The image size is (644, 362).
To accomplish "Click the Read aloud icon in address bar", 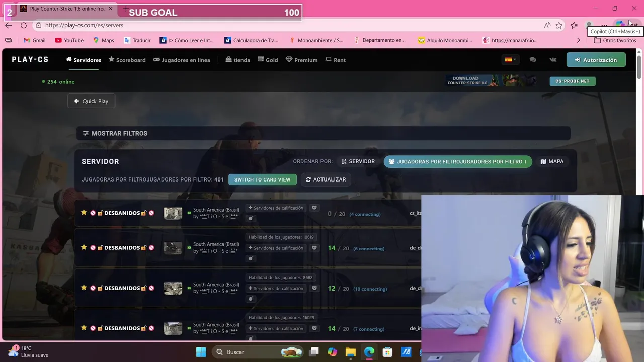I will pos(547,25).
